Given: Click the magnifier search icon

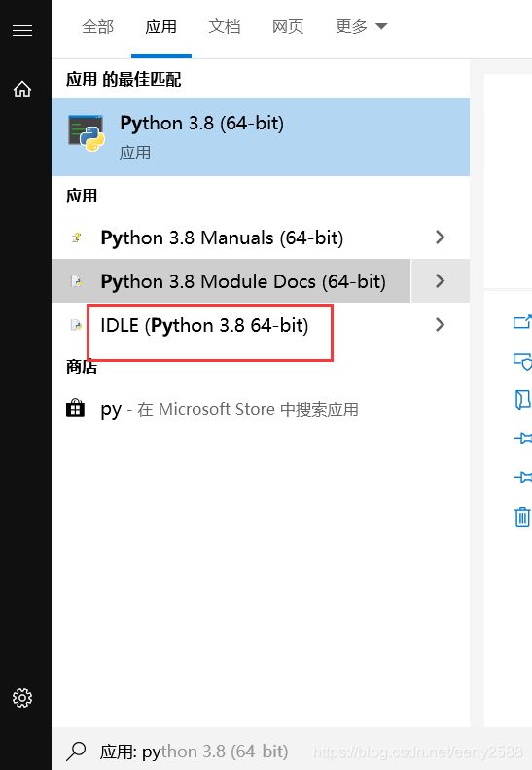Looking at the screenshot, I should click(x=76, y=751).
